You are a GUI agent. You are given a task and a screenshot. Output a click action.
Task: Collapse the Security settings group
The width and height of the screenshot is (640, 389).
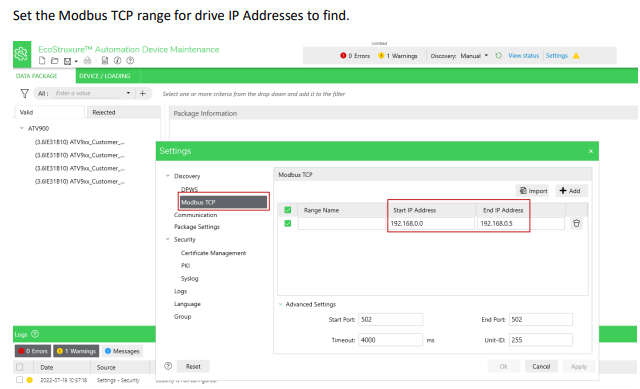[x=167, y=239]
